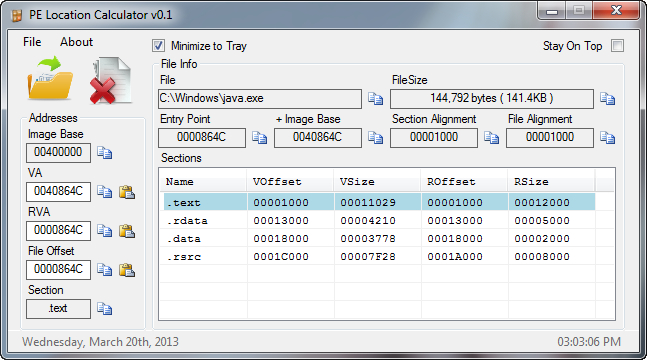Screen dimensions: 647x360
Task: Click the File path field
Action: click(260, 99)
